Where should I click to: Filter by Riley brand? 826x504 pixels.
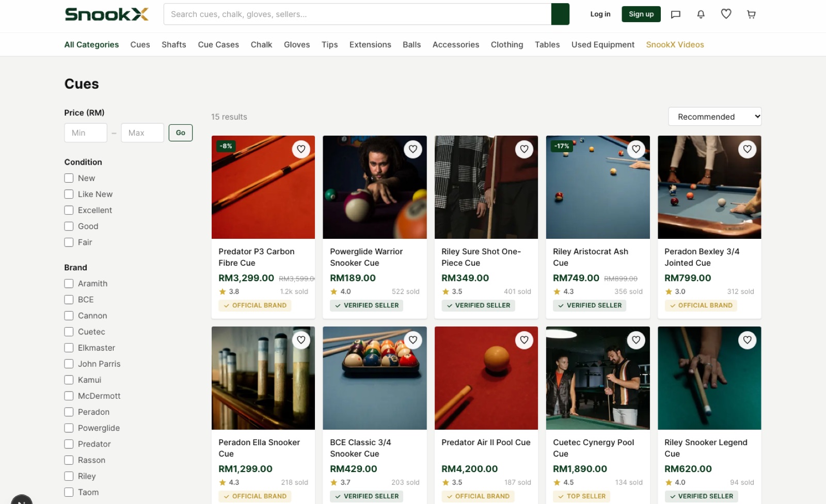[69, 476]
